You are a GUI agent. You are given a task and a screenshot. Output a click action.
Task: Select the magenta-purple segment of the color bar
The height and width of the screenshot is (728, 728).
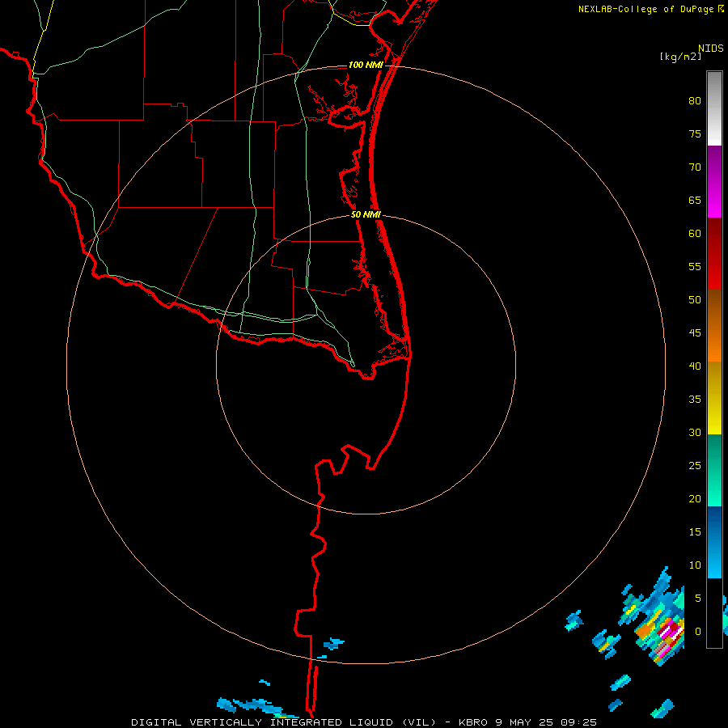coord(714,181)
